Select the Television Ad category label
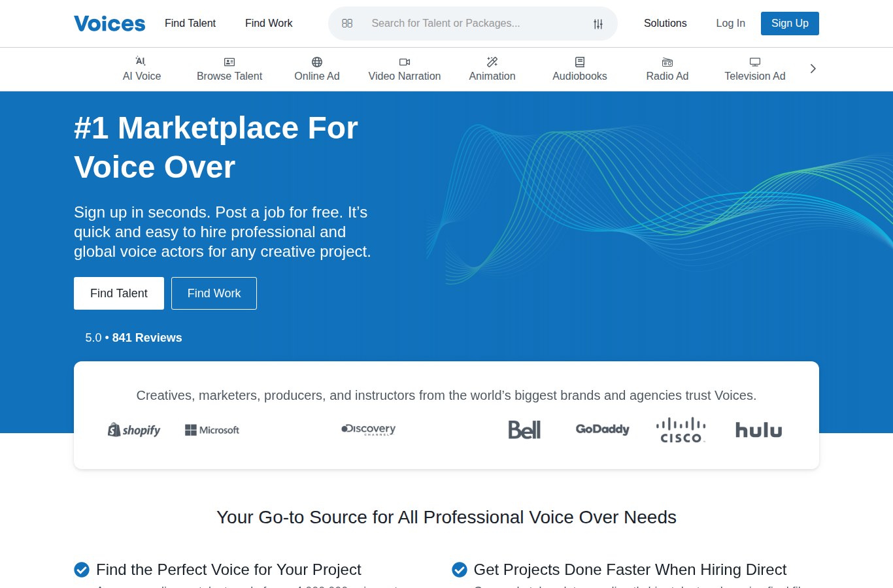This screenshot has height=588, width=893. (755, 76)
